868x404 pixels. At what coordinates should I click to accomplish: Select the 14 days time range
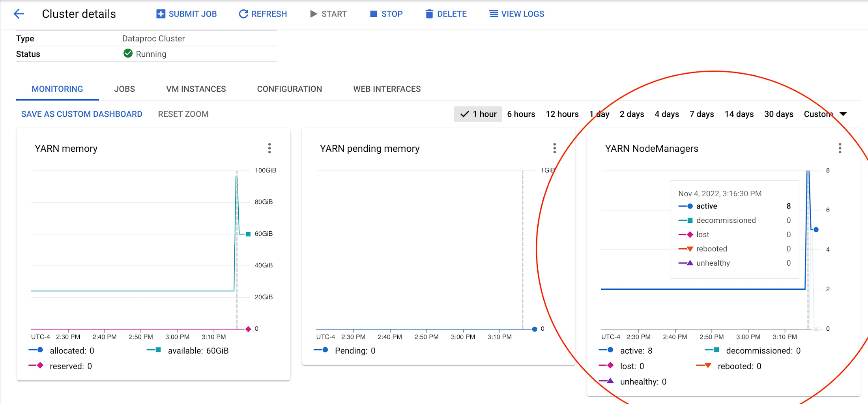739,114
